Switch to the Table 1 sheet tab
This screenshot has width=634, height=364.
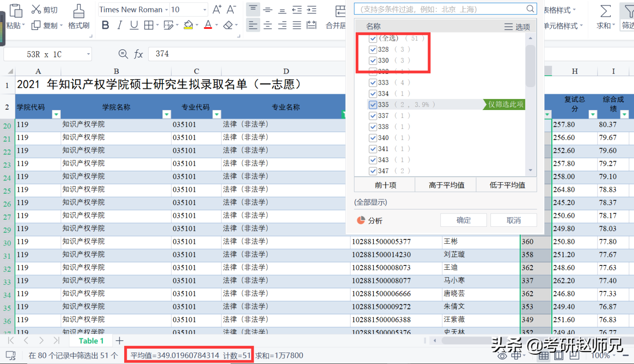click(x=91, y=341)
